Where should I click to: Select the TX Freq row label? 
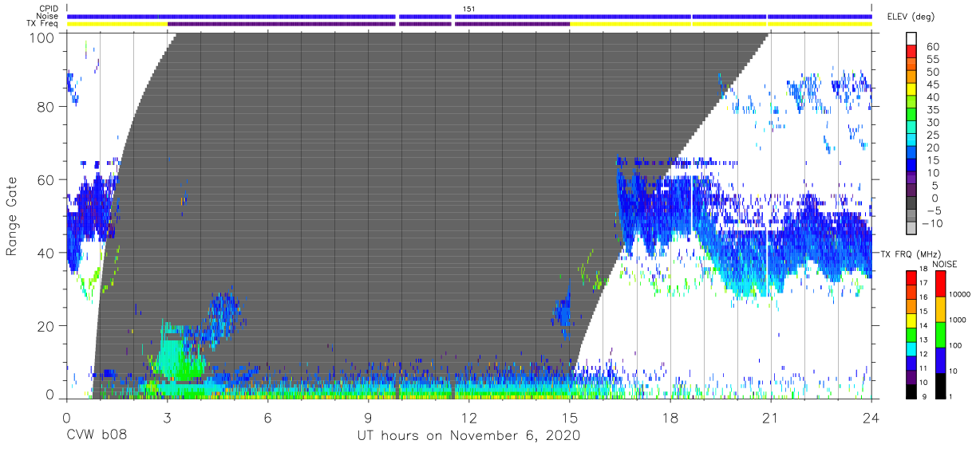click(x=44, y=24)
